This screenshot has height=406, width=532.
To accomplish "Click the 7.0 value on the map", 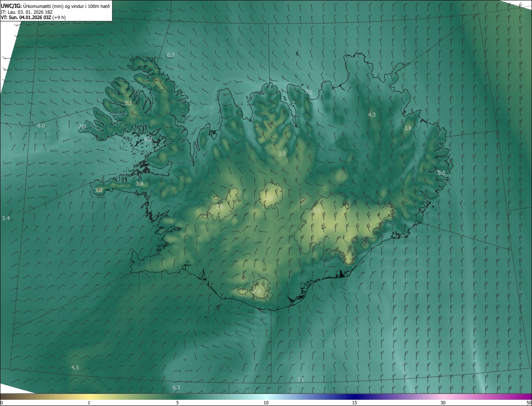I will (82, 126).
